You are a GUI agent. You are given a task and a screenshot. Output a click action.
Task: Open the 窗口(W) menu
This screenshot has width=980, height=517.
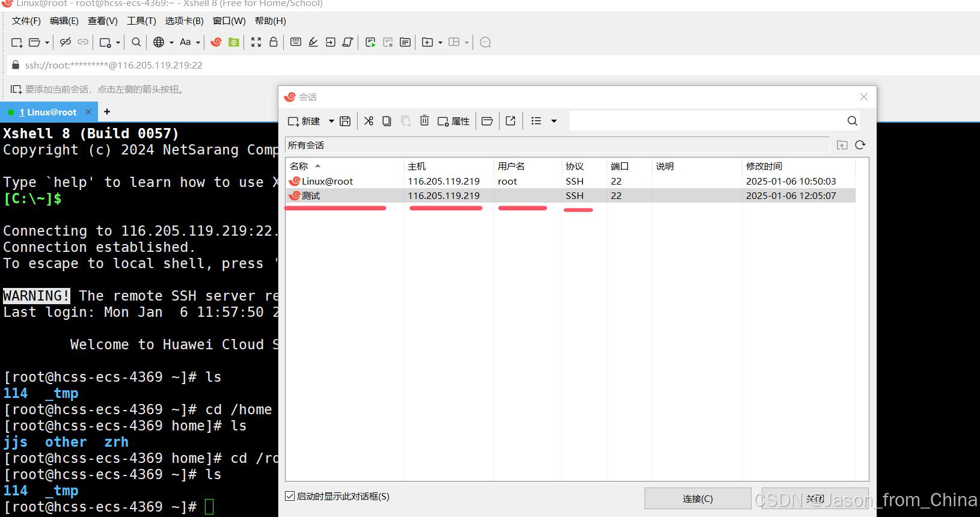pos(229,21)
